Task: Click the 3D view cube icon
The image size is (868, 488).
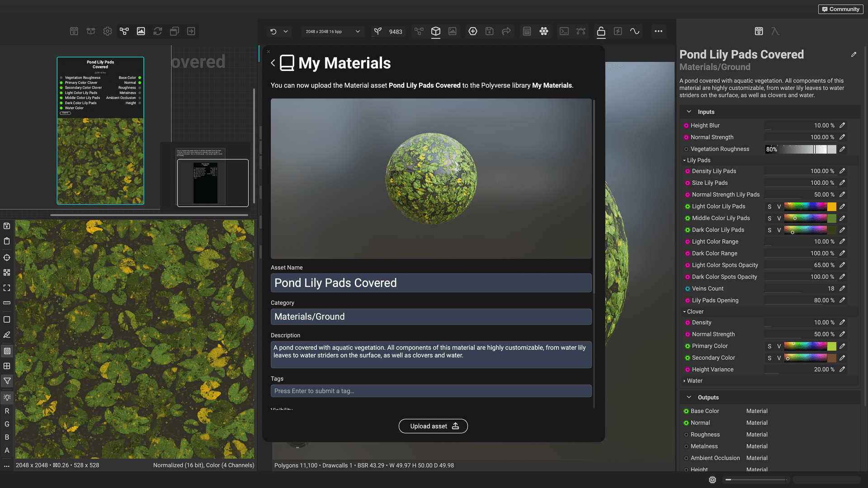Action: tap(435, 31)
